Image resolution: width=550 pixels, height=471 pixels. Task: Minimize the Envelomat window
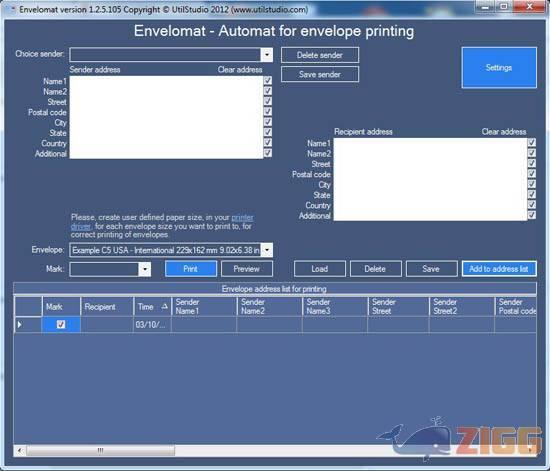tap(485, 6)
